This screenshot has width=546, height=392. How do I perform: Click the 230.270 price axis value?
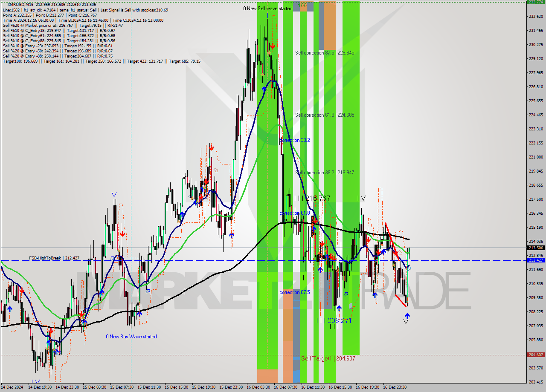pos(535,45)
